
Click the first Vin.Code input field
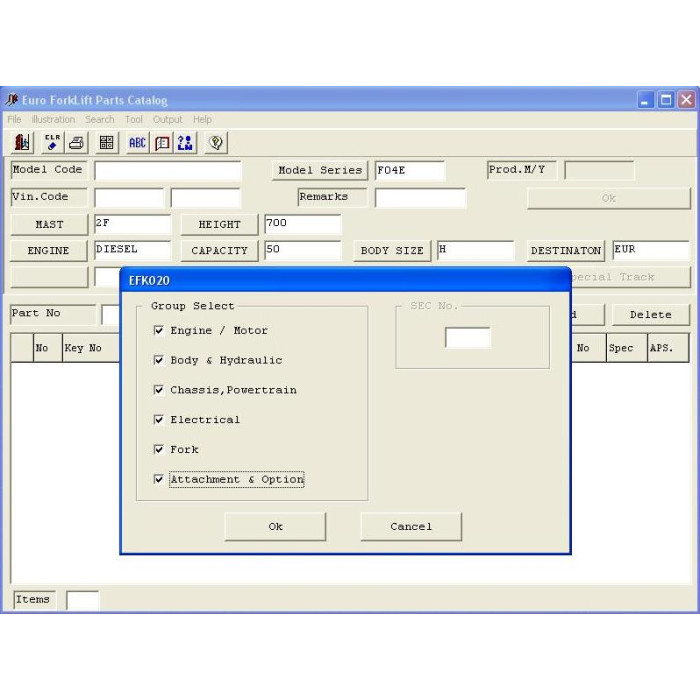(x=129, y=198)
